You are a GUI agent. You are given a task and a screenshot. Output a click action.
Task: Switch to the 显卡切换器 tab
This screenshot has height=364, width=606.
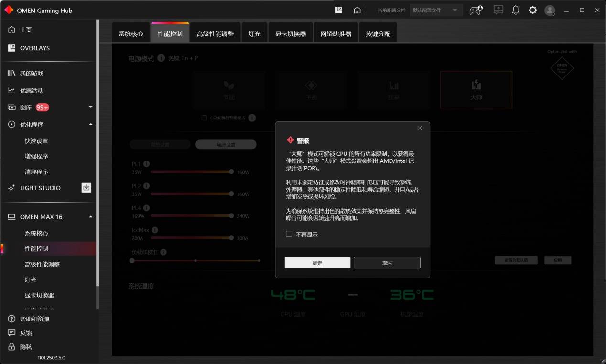click(290, 34)
